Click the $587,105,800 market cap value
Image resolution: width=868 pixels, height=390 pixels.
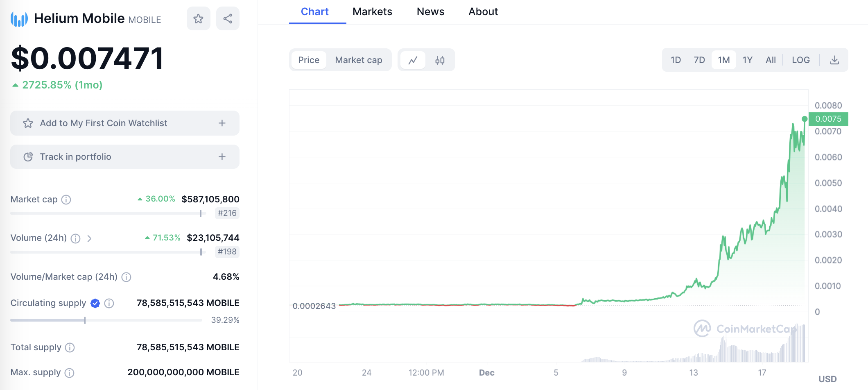210,200
